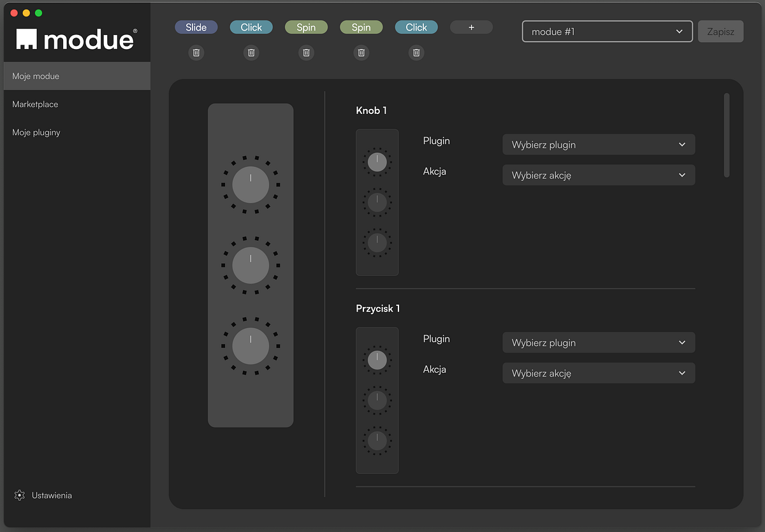This screenshot has height=532, width=765.
Task: Select the middle knob on the device preview
Action: pos(250,266)
